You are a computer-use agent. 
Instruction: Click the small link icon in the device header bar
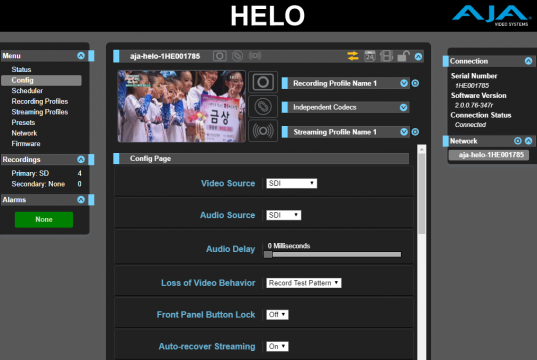(237, 56)
